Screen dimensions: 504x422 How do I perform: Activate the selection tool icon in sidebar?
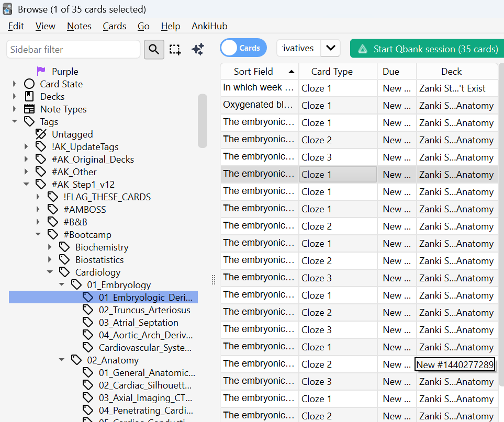point(175,49)
